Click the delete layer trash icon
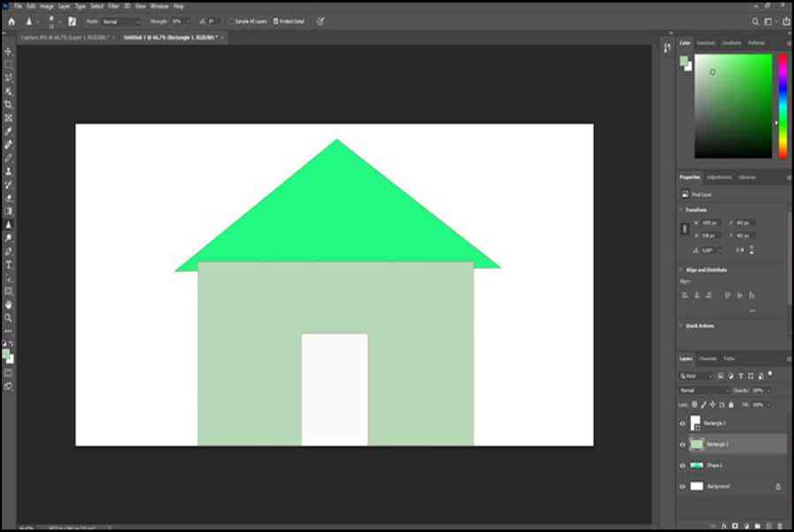 [780, 527]
